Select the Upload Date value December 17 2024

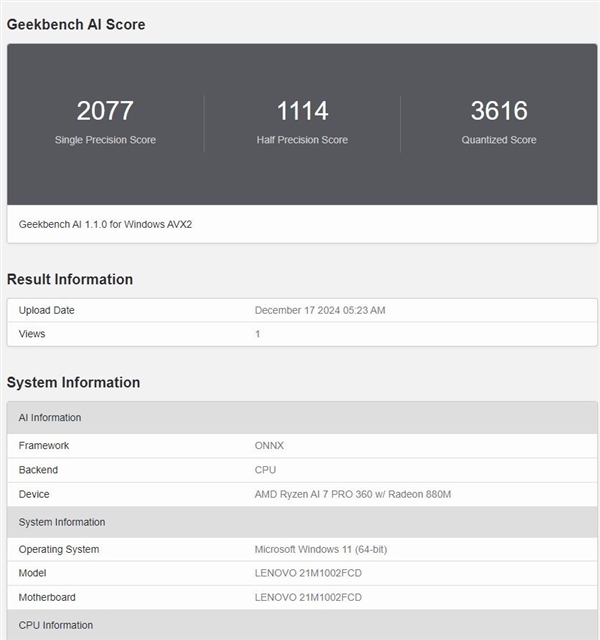click(320, 310)
